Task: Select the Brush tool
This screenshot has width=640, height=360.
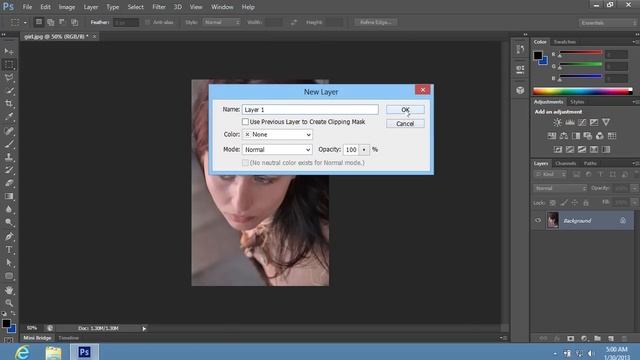Action: 9,144
